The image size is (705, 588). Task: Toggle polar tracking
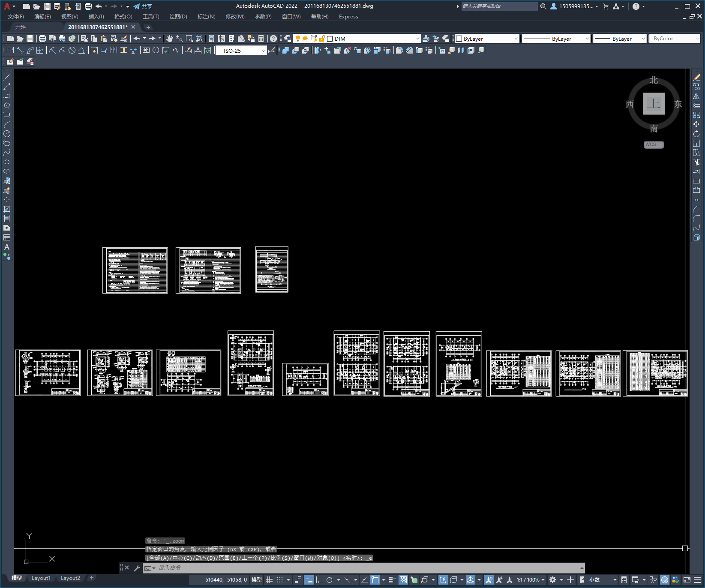330,580
